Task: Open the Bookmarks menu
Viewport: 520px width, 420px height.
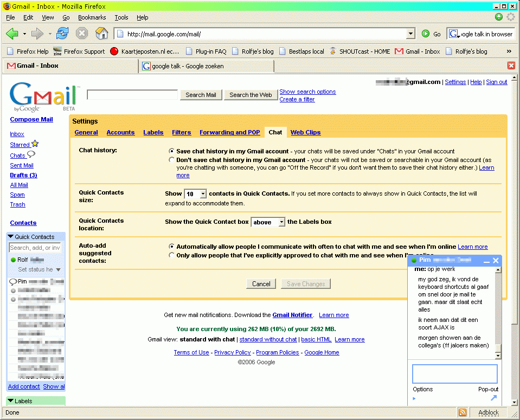Action: [92, 17]
